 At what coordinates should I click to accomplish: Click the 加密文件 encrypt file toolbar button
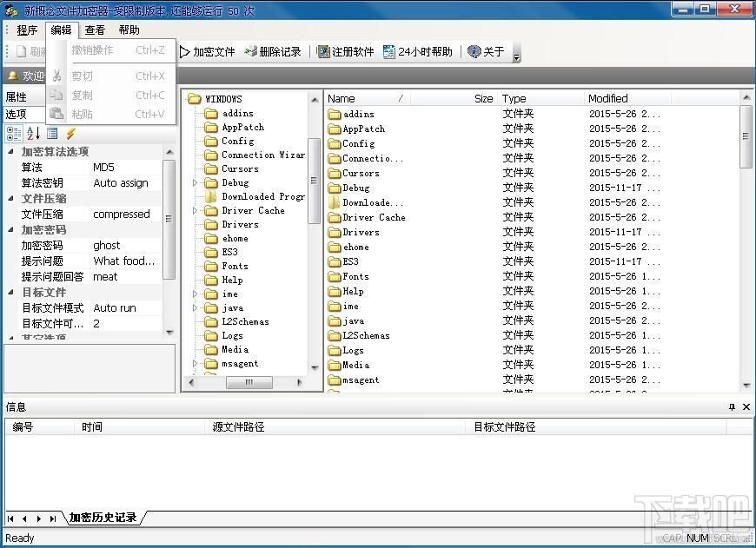(207, 52)
